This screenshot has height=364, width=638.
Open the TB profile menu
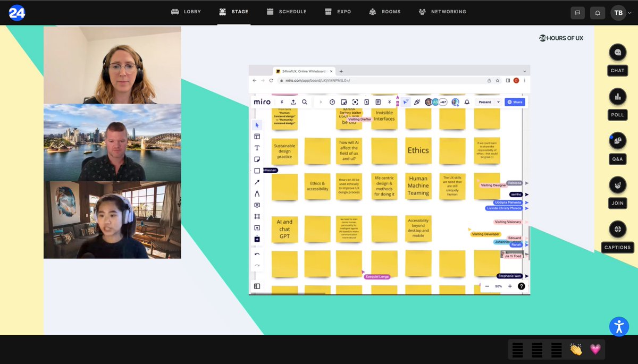622,13
